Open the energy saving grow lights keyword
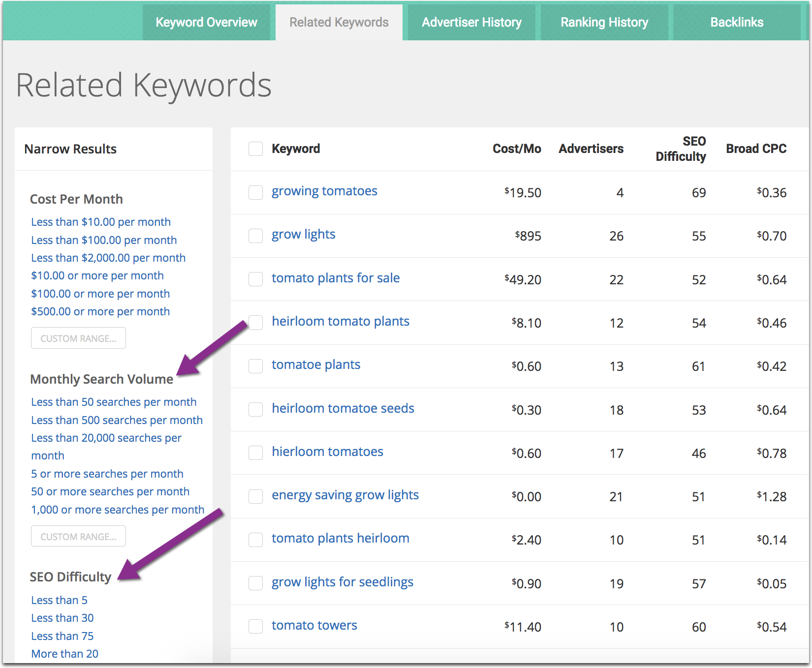 click(x=345, y=495)
